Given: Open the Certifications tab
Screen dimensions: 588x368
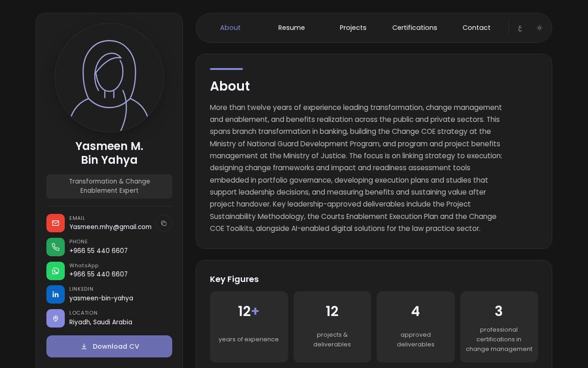Looking at the screenshot, I should (415, 28).
